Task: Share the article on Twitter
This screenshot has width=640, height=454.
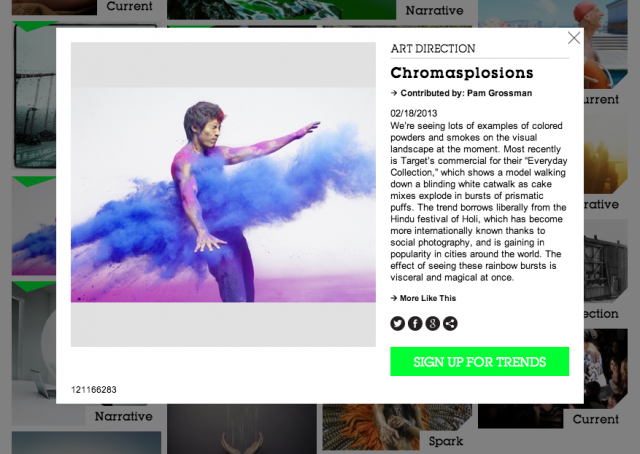Action: pyautogui.click(x=398, y=323)
